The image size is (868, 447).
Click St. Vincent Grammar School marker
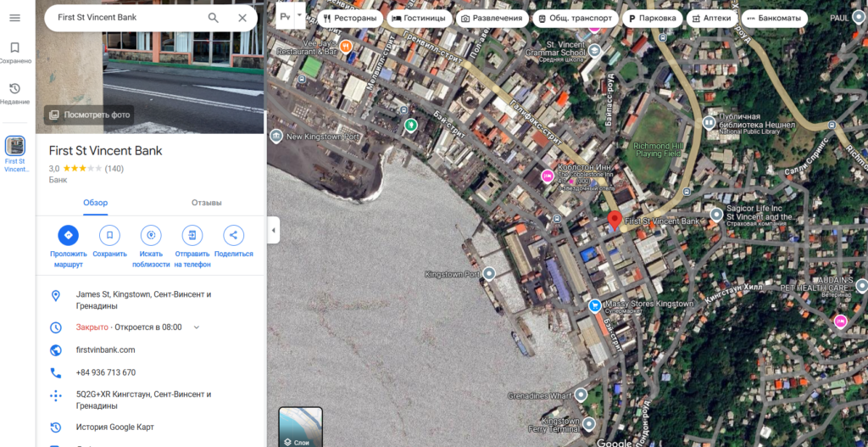point(594,50)
